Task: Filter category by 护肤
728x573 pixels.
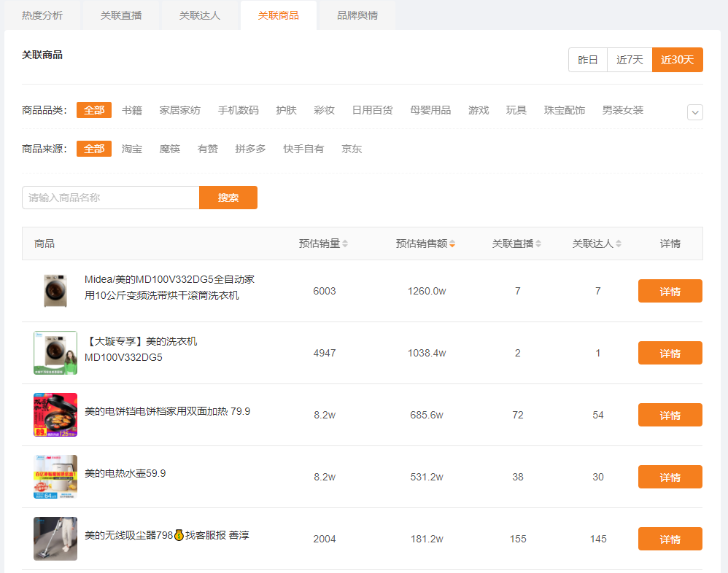Action: pos(286,110)
